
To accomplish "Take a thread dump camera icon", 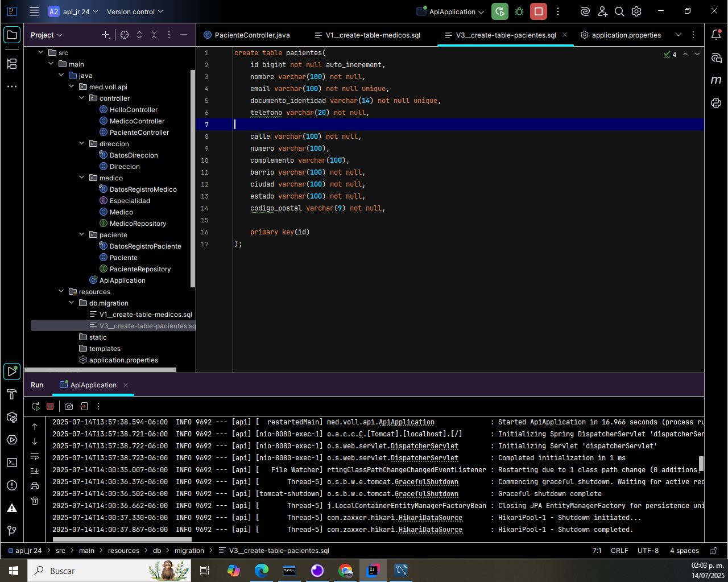I will tap(69, 406).
